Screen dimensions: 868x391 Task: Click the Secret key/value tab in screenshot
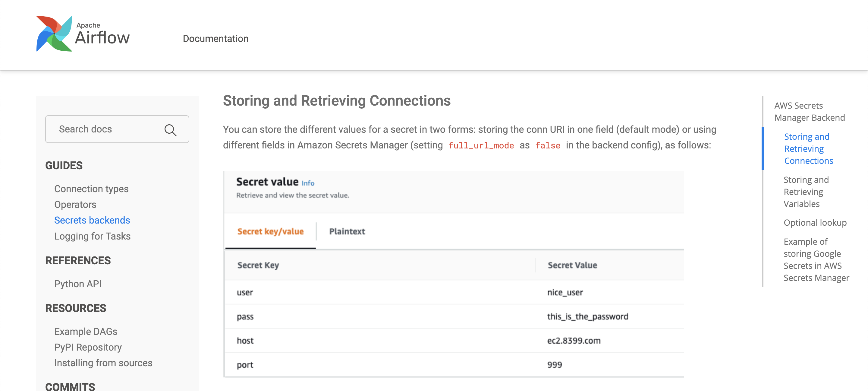point(270,231)
